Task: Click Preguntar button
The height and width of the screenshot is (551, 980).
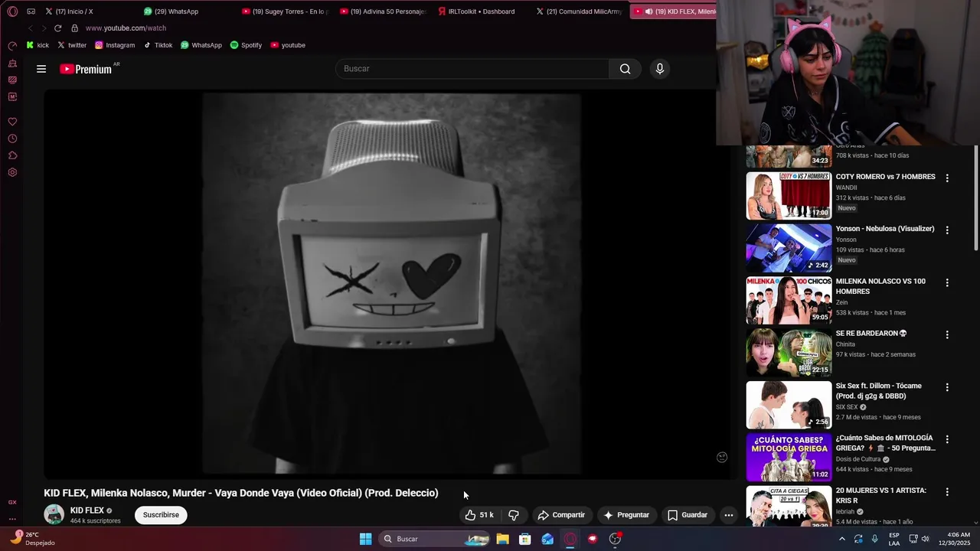Action: (626, 515)
